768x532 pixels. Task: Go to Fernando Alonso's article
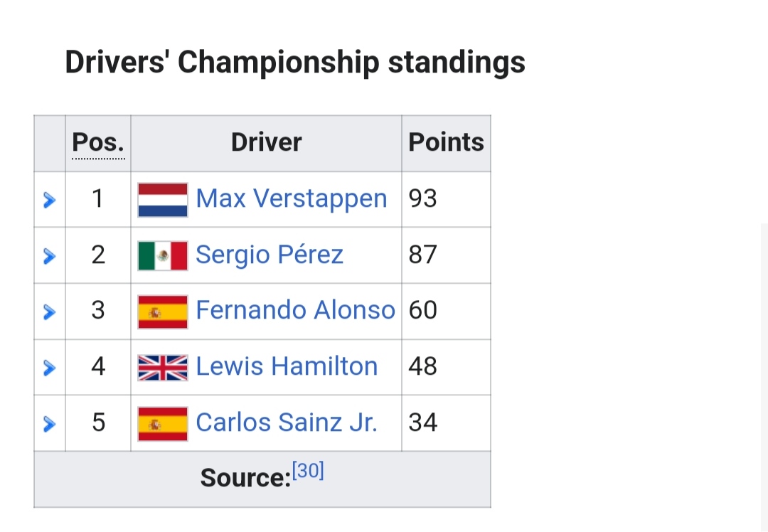[294, 310]
